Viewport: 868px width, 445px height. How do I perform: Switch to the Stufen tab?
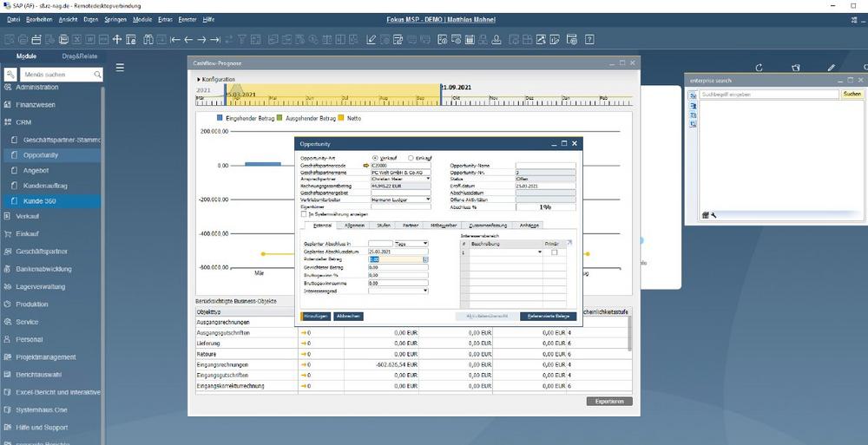pos(384,226)
